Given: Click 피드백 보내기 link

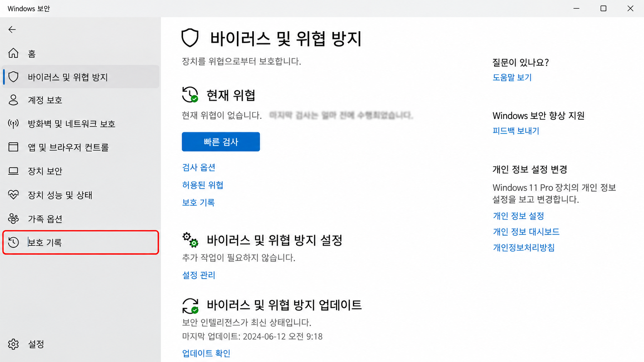Looking at the screenshot, I should 516,131.
